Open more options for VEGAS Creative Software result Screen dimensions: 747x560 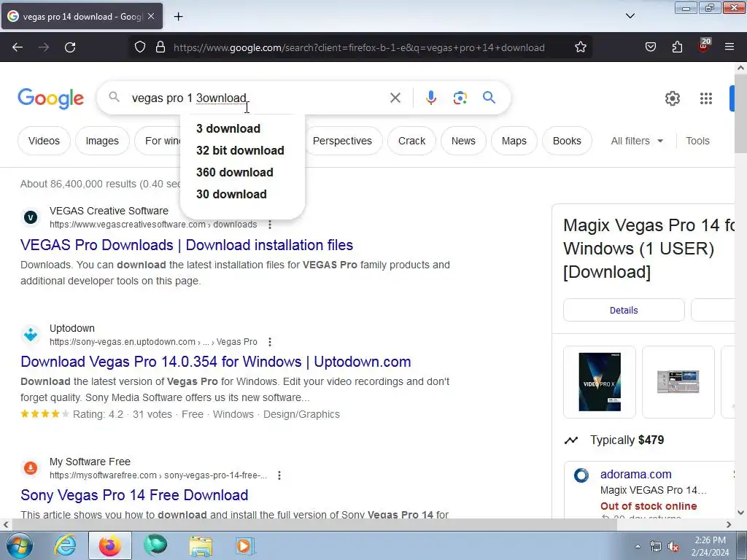click(270, 225)
